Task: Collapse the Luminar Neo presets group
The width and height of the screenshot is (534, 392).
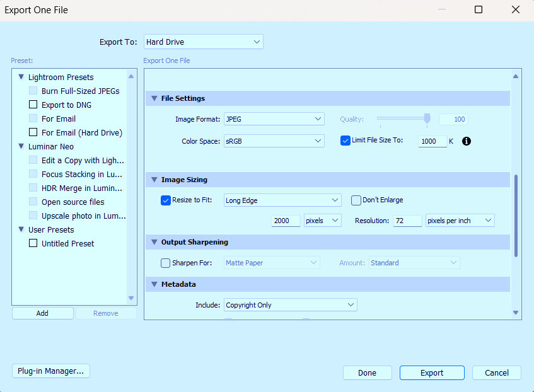Action: click(x=21, y=146)
